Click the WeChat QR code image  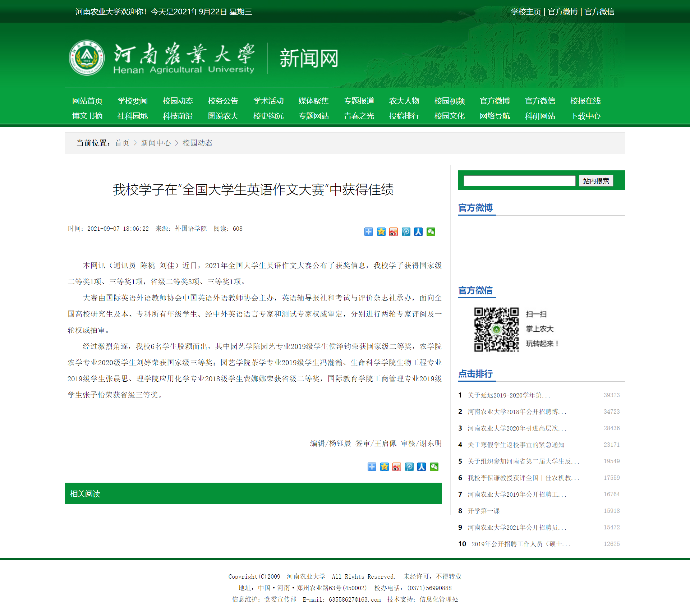(496, 329)
